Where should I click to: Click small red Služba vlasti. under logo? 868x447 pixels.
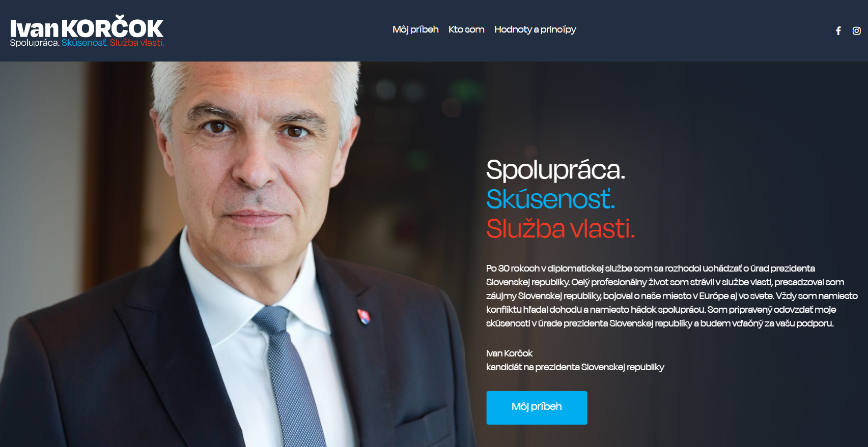(x=137, y=43)
